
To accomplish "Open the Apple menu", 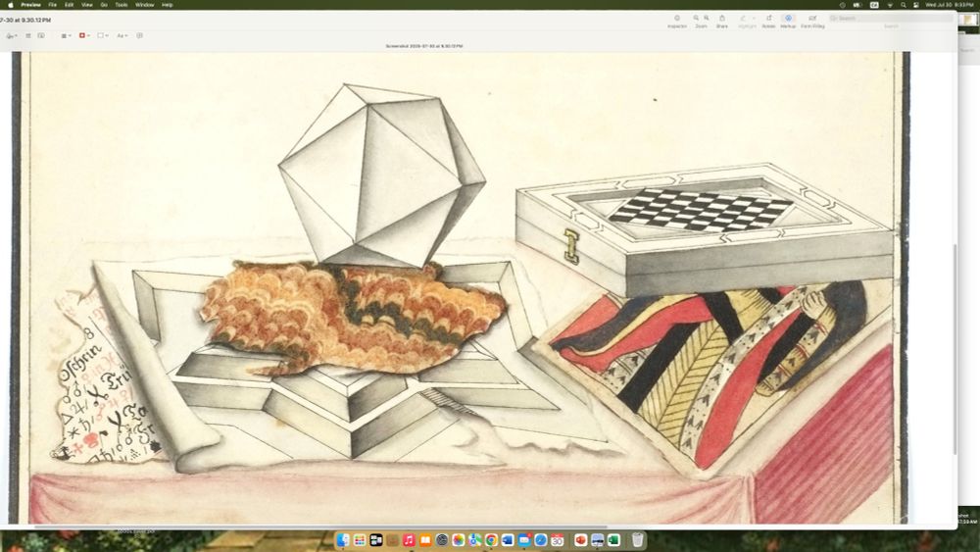I will 11,4.
